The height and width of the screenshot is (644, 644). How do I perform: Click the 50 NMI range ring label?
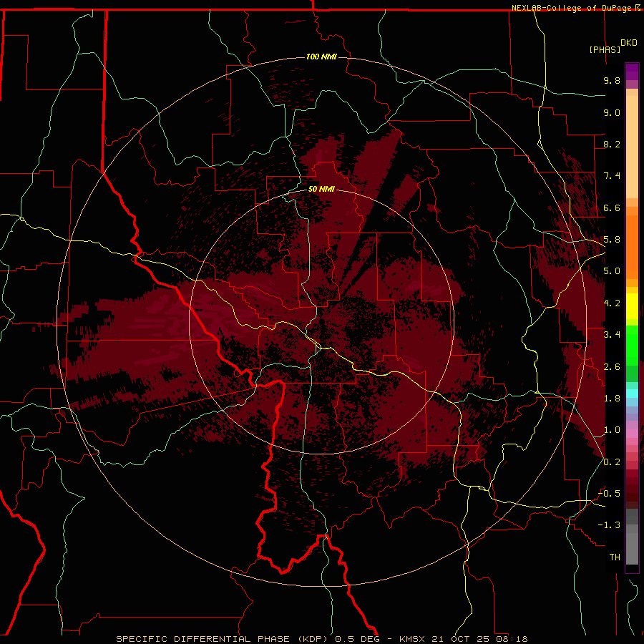[321, 189]
